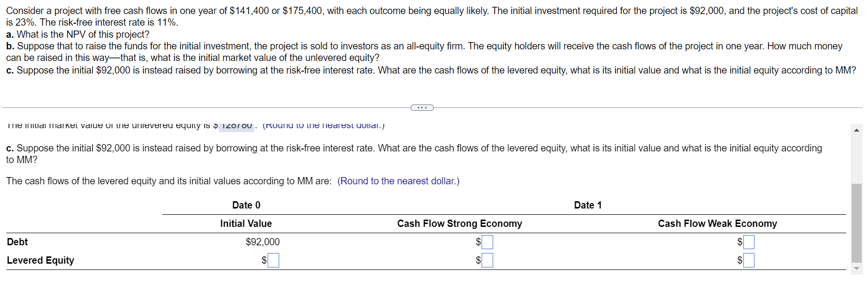
Task: Click the Levered Equity row label
Action: (41, 260)
